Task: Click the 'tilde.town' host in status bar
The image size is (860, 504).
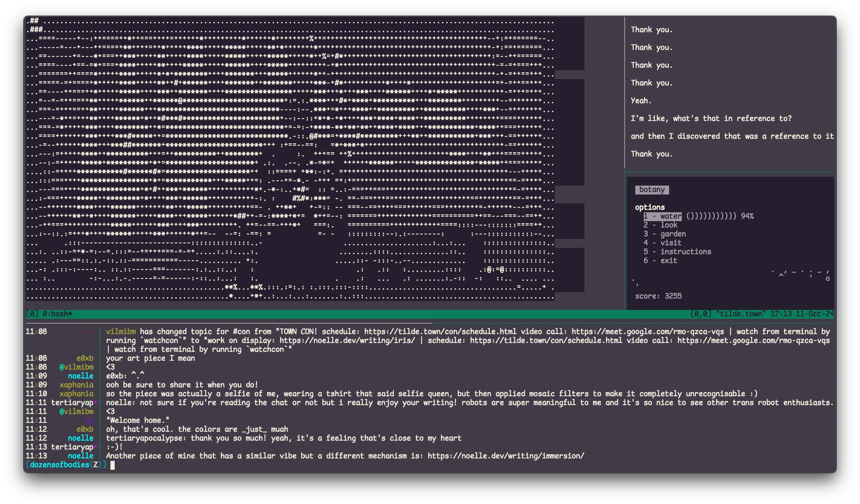Action: (741, 314)
